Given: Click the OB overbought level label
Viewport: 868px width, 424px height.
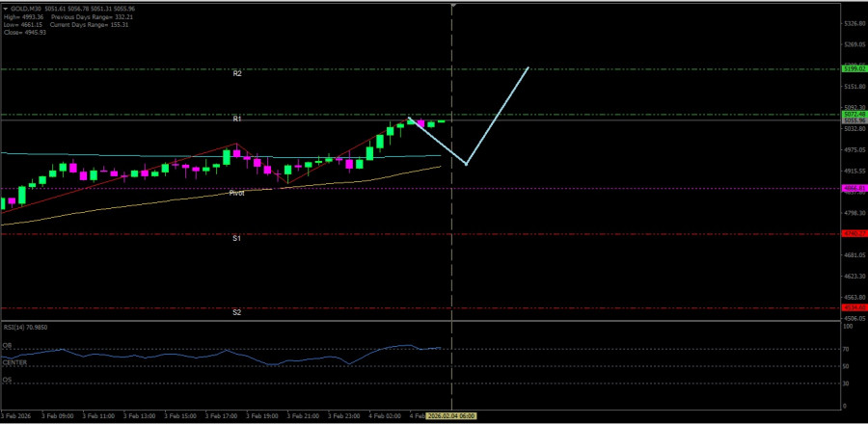Looking at the screenshot, I should [x=6, y=345].
